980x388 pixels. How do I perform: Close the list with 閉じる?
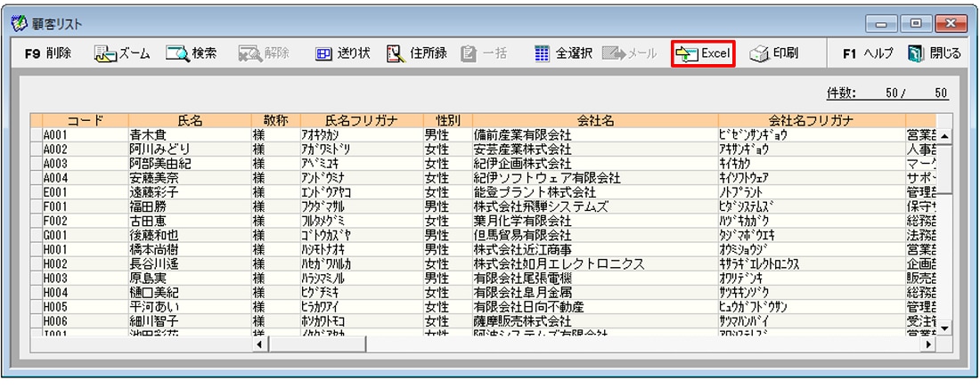click(x=934, y=54)
